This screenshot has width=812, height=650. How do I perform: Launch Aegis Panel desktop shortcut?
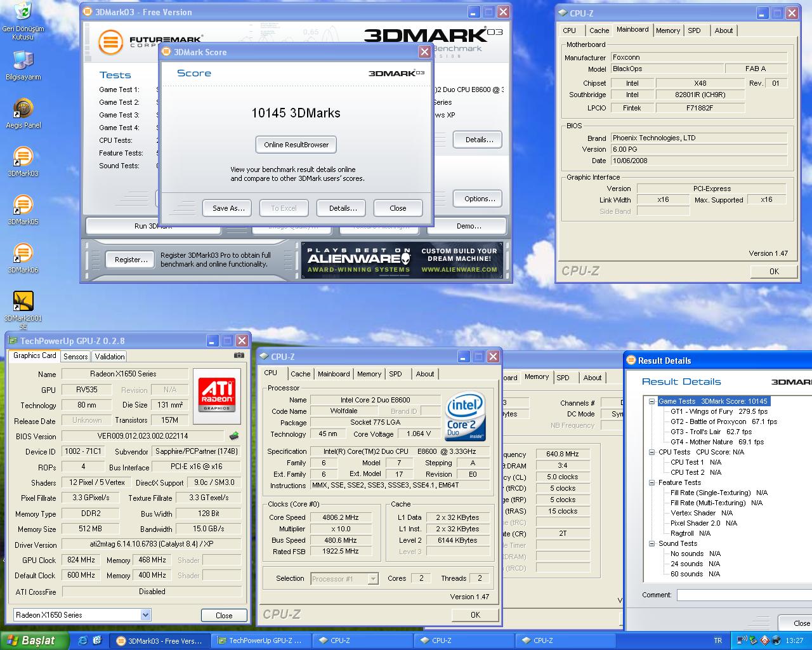point(23,114)
